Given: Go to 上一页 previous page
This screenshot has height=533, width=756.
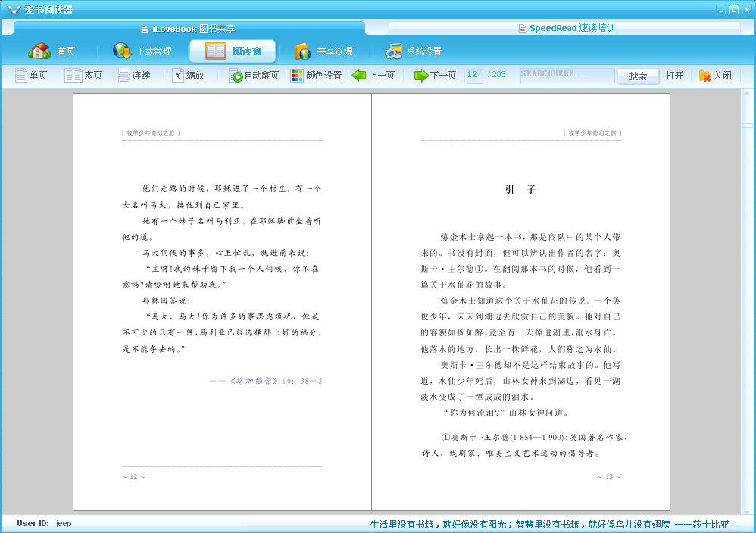Looking at the screenshot, I should 373,76.
